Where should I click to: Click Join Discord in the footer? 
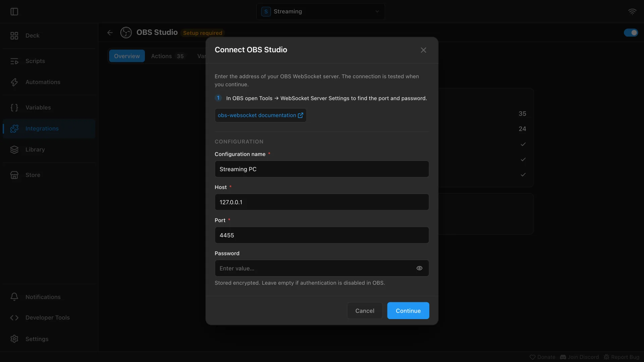coord(579,357)
